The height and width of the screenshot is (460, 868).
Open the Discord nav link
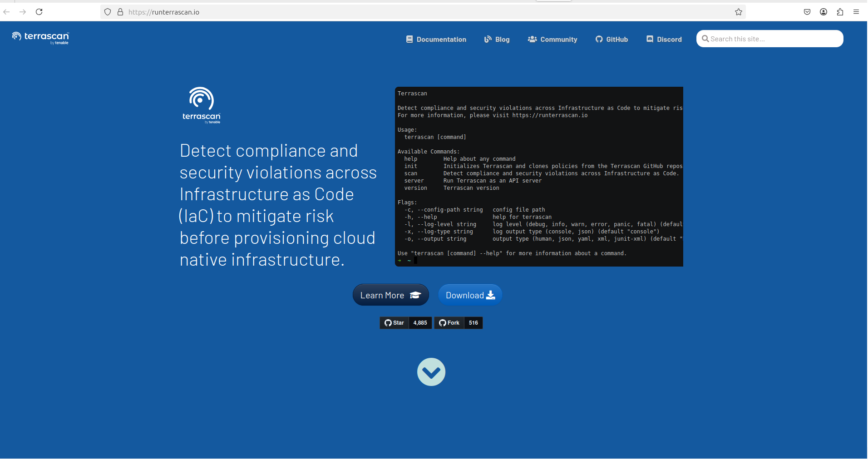[x=664, y=40]
